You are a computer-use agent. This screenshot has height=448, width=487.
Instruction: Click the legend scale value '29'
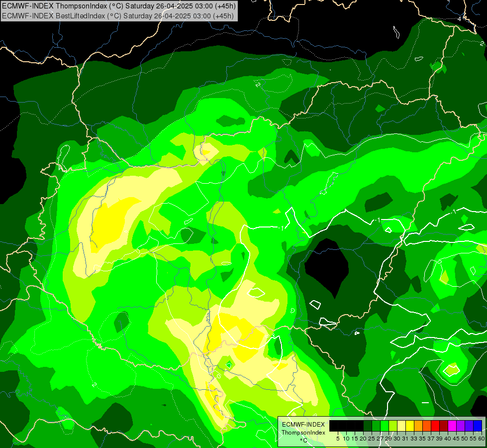tap(389, 439)
